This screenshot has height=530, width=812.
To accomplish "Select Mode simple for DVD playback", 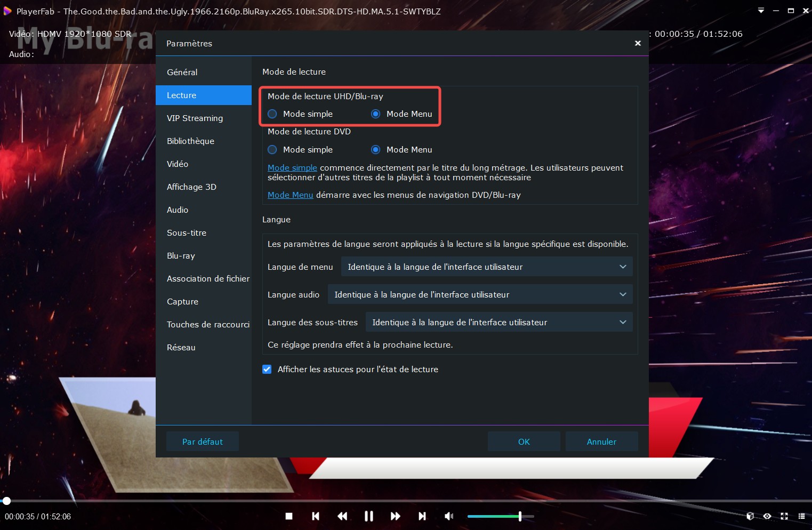I will pos(272,149).
